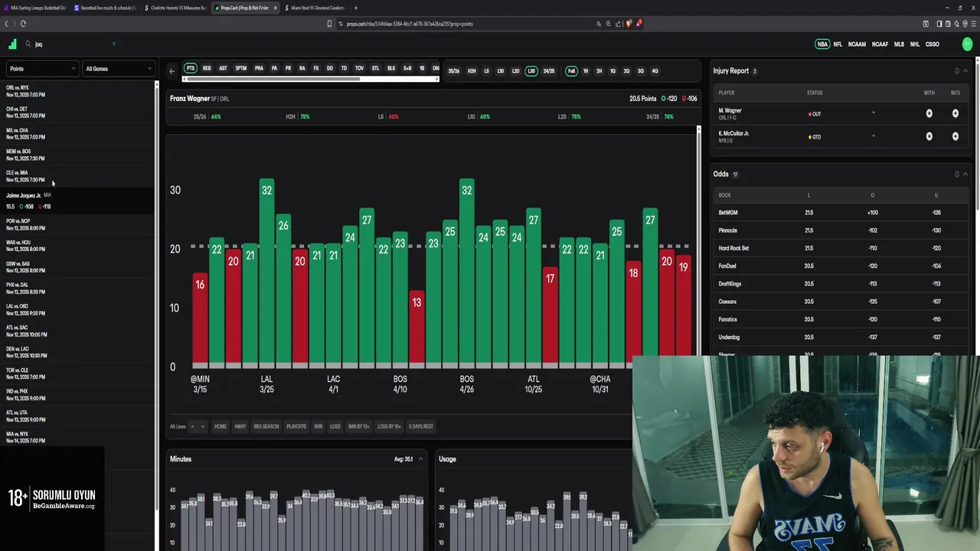Image resolution: width=980 pixels, height=551 pixels.
Task: Select the 1H period
Action: [586, 71]
